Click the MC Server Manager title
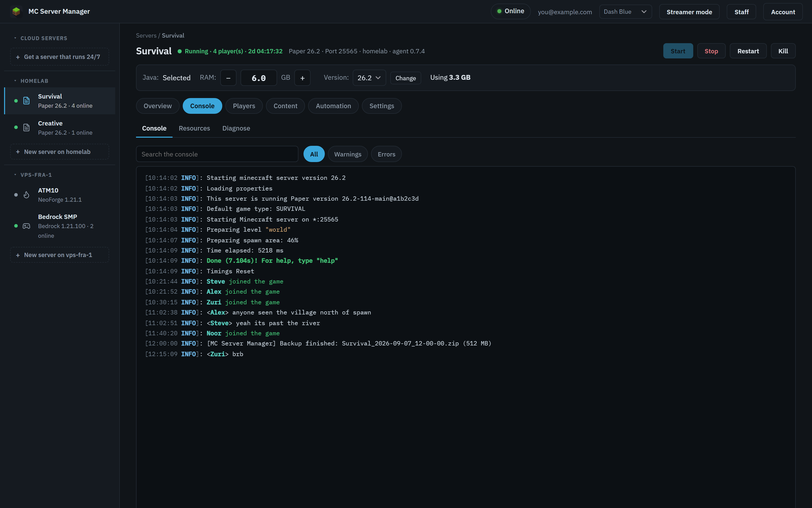 coord(59,11)
